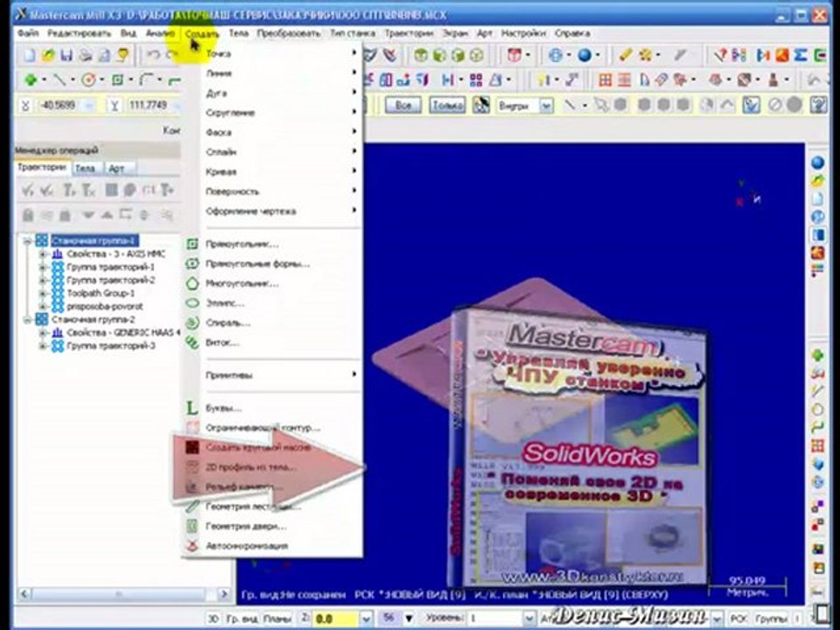Toggle Select all operations checkmark icon
The height and width of the screenshot is (630, 840).
(x=28, y=190)
